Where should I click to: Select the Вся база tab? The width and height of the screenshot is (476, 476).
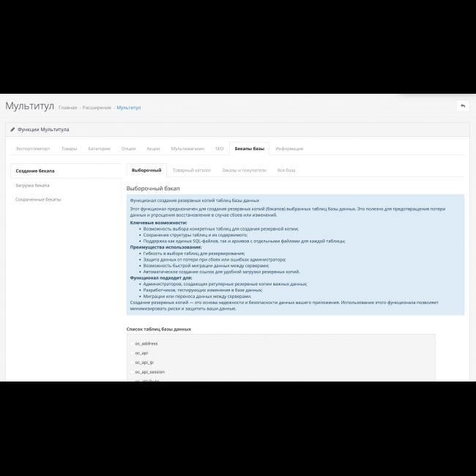click(286, 170)
